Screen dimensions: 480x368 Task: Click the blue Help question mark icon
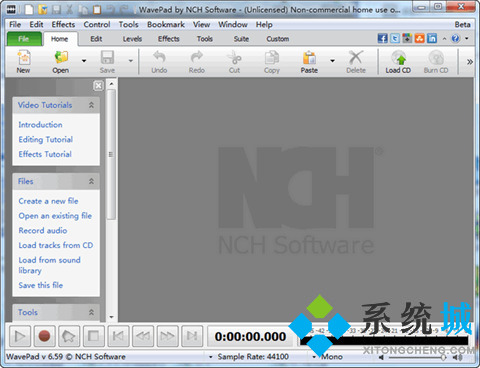[x=455, y=38]
